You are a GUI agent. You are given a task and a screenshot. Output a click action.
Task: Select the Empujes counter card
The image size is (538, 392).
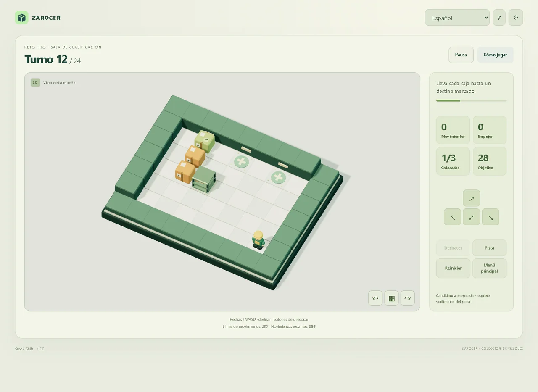tap(489, 130)
